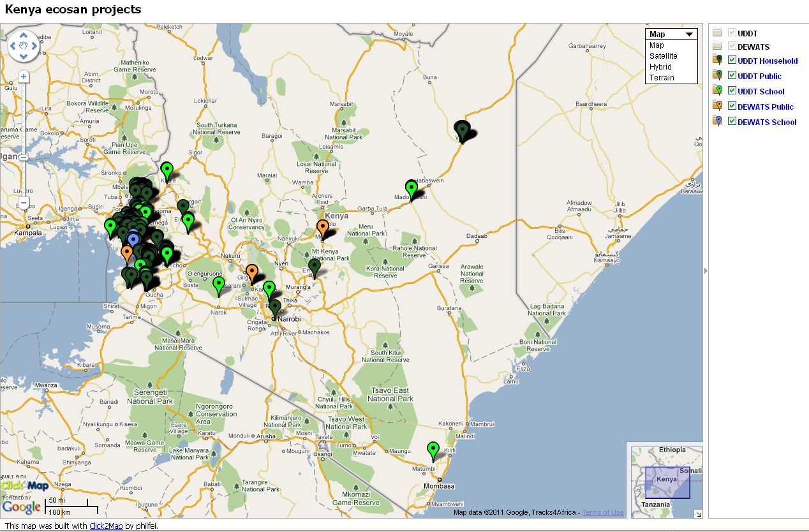Uncheck the UDDT School checkbox
This screenshot has width=809, height=532.
point(732,90)
